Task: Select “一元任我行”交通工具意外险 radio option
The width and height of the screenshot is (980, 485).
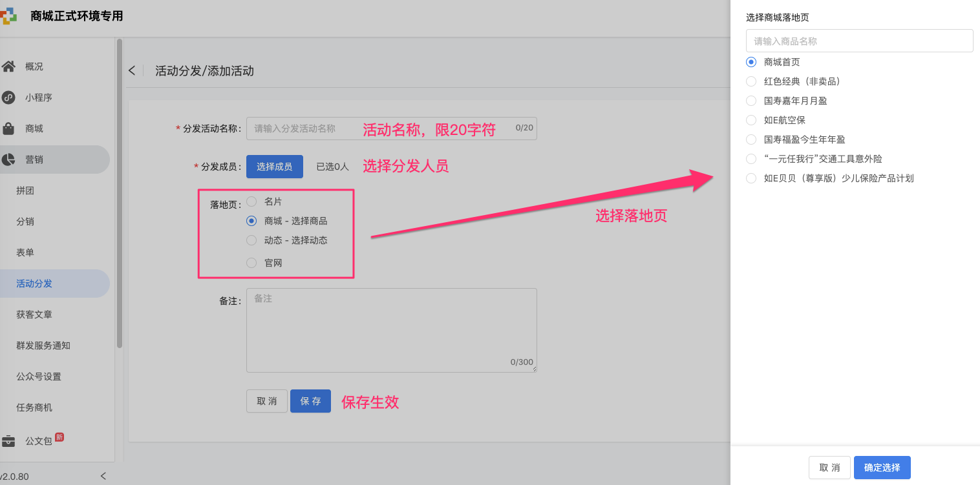Action: point(751,159)
